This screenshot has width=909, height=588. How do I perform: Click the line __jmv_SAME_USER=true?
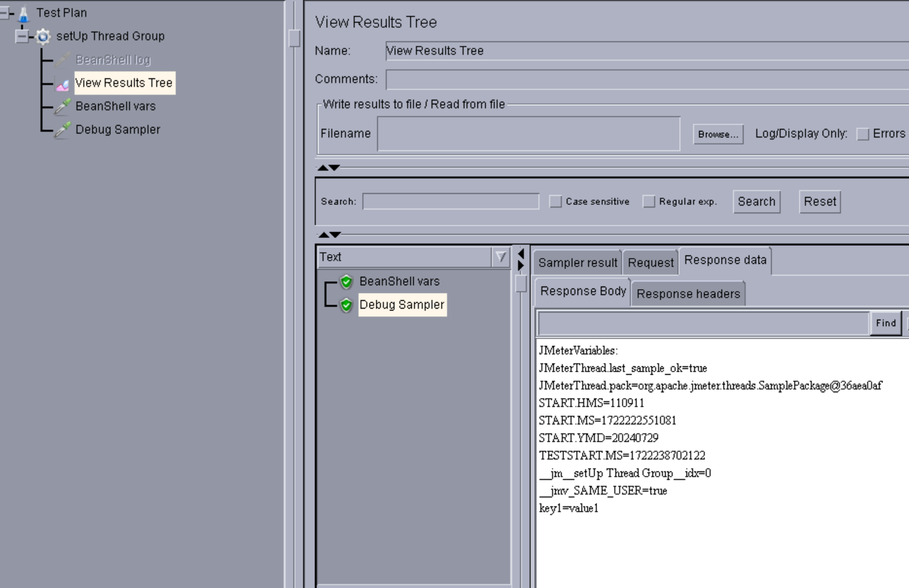click(603, 491)
